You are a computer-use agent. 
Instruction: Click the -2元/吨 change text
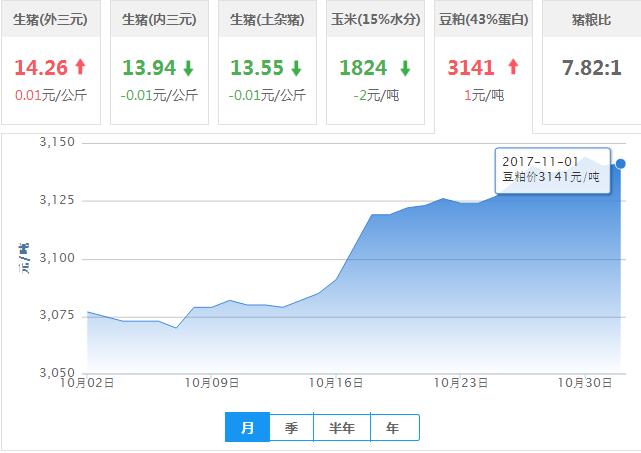(x=376, y=95)
